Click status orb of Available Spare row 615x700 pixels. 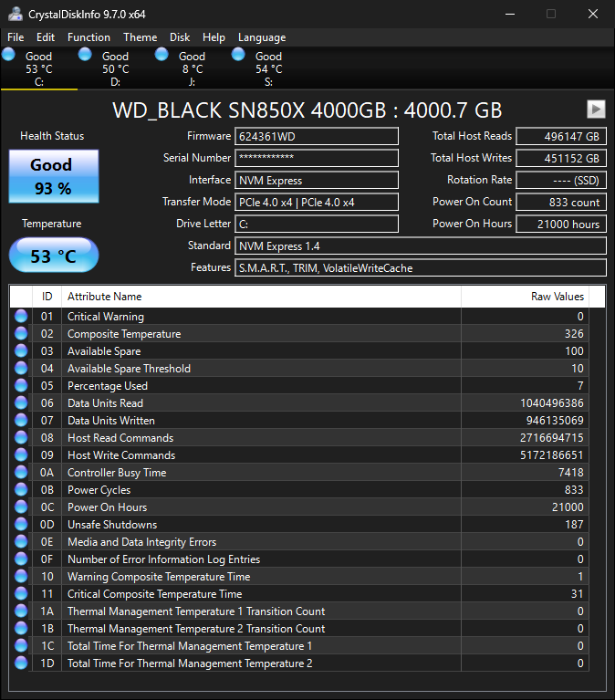click(x=21, y=350)
